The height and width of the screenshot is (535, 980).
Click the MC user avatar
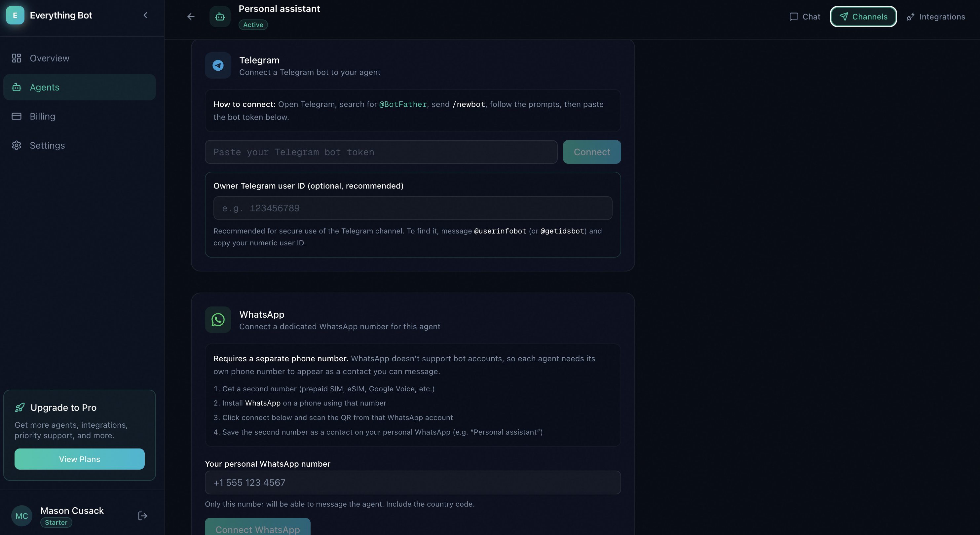22,516
